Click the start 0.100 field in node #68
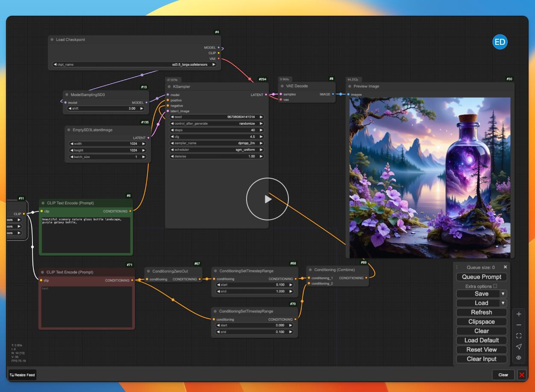 click(x=255, y=285)
